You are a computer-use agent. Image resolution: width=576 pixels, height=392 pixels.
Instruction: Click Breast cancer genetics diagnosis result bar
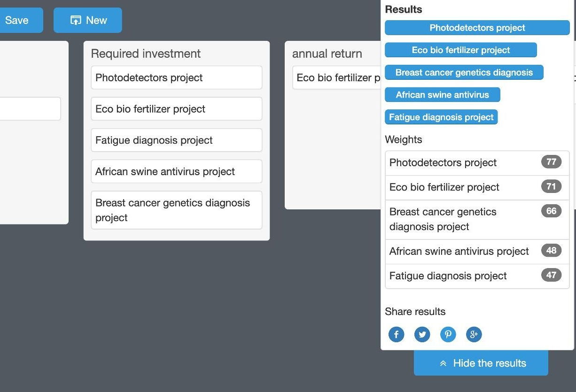(x=464, y=72)
